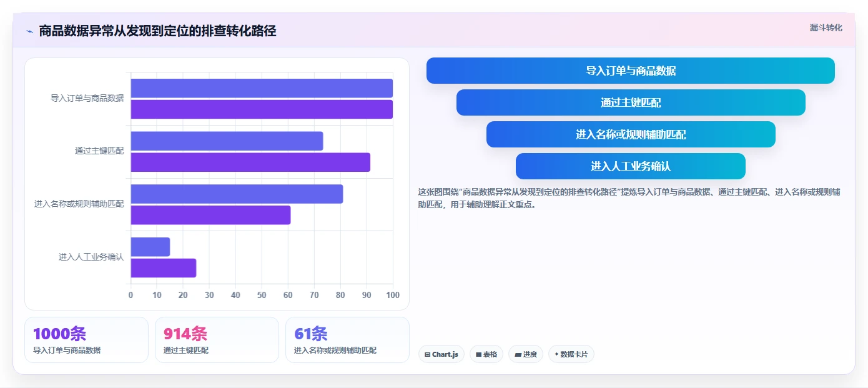Click the x-axis tick label 30
This screenshot has height=388, width=868.
pyautogui.click(x=209, y=295)
